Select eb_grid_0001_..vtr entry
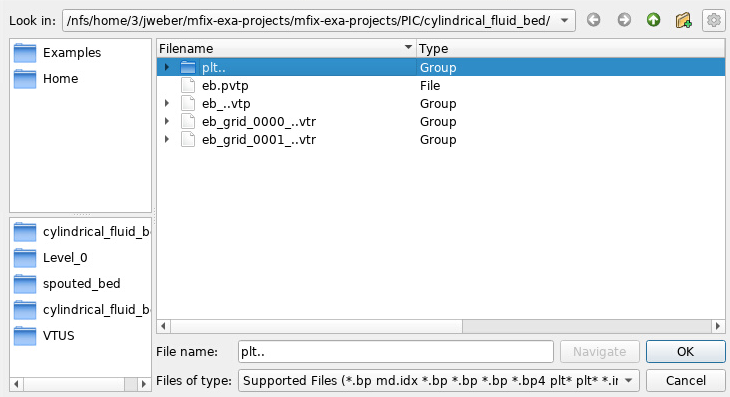This screenshot has width=730, height=397. coord(259,140)
